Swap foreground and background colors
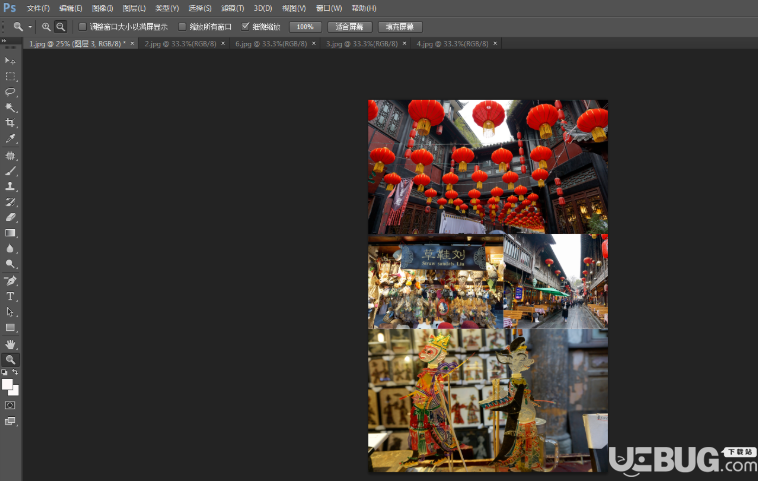Viewport: 758px width, 481px height. 15,372
